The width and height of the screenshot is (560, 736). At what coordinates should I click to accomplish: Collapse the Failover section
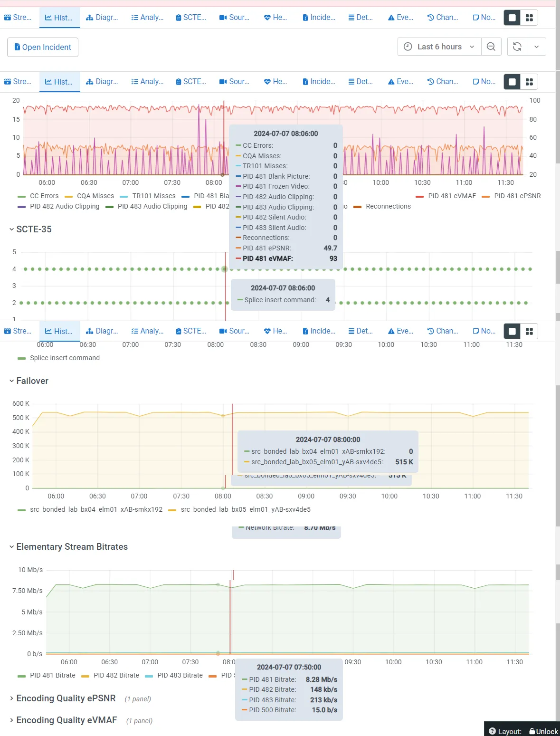(x=28, y=381)
